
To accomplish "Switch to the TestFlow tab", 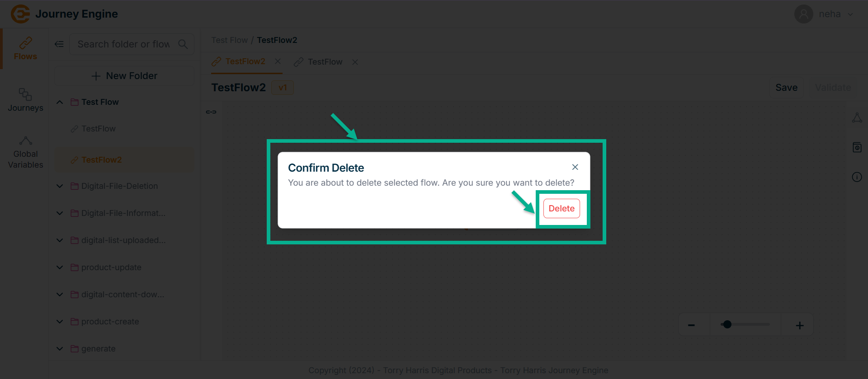I will point(324,62).
